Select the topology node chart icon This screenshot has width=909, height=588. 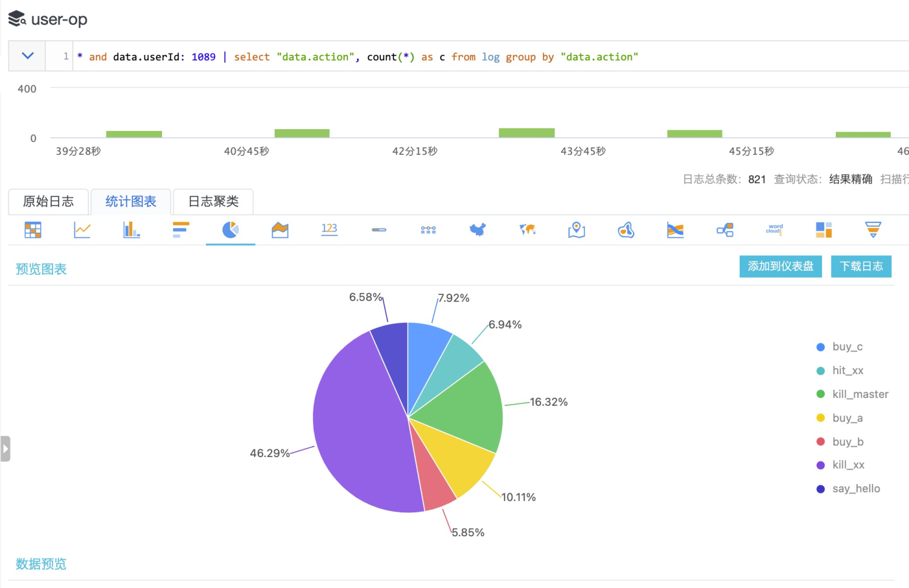725,230
